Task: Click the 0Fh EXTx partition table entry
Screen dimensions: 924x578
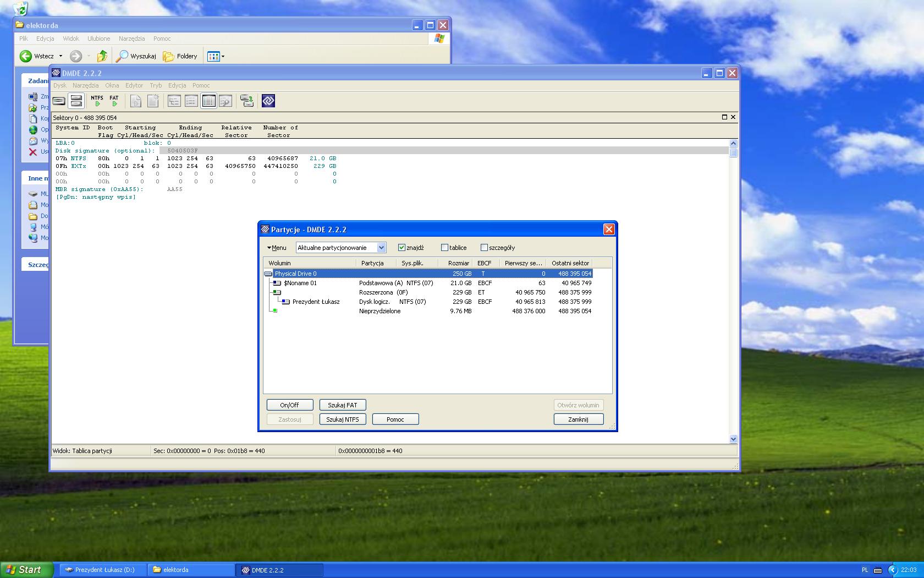Action: click(x=196, y=166)
